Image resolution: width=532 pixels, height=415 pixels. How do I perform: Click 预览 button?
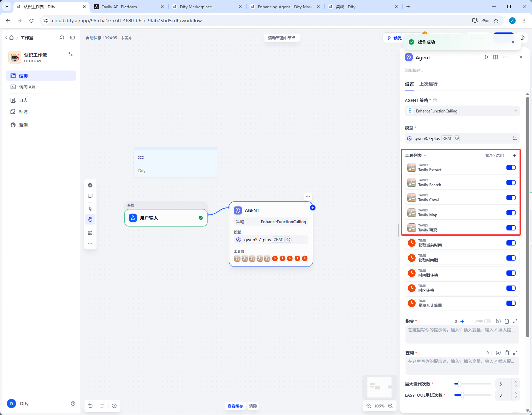[x=395, y=38]
